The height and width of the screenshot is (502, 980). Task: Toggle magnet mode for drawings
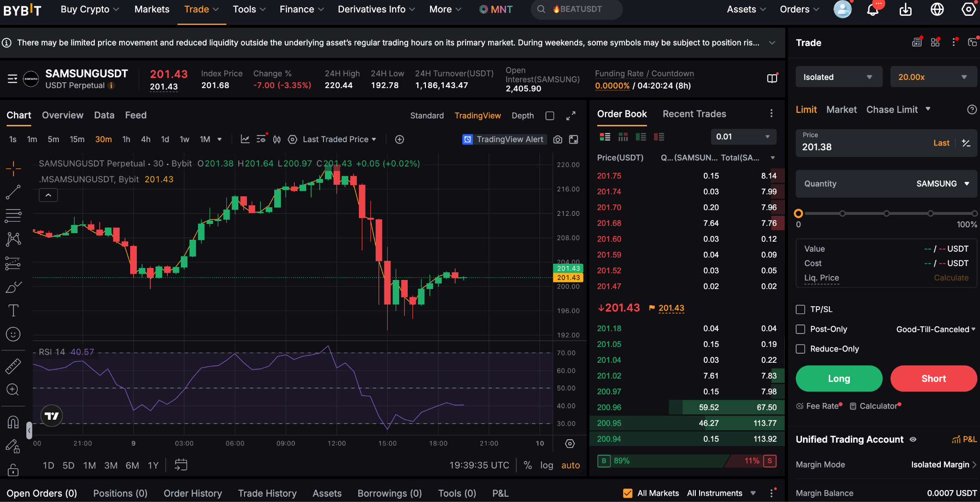pos(13,422)
